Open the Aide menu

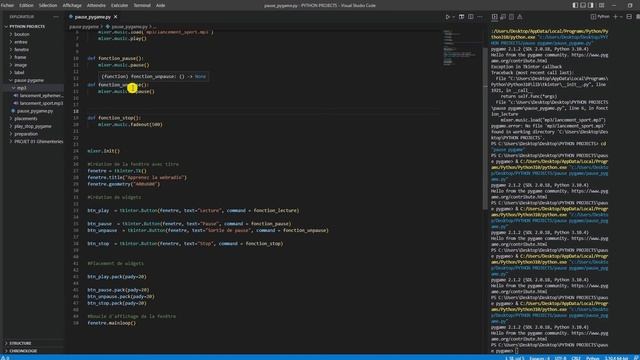160,5
